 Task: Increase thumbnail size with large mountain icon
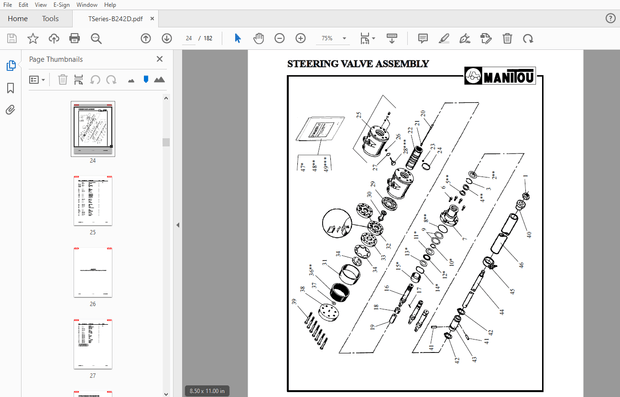point(159,80)
